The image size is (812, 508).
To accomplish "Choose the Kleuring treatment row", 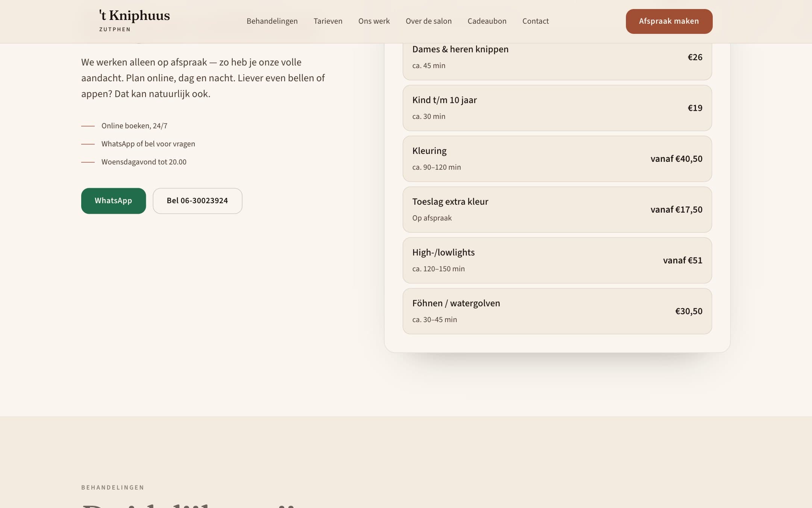I will (557, 159).
